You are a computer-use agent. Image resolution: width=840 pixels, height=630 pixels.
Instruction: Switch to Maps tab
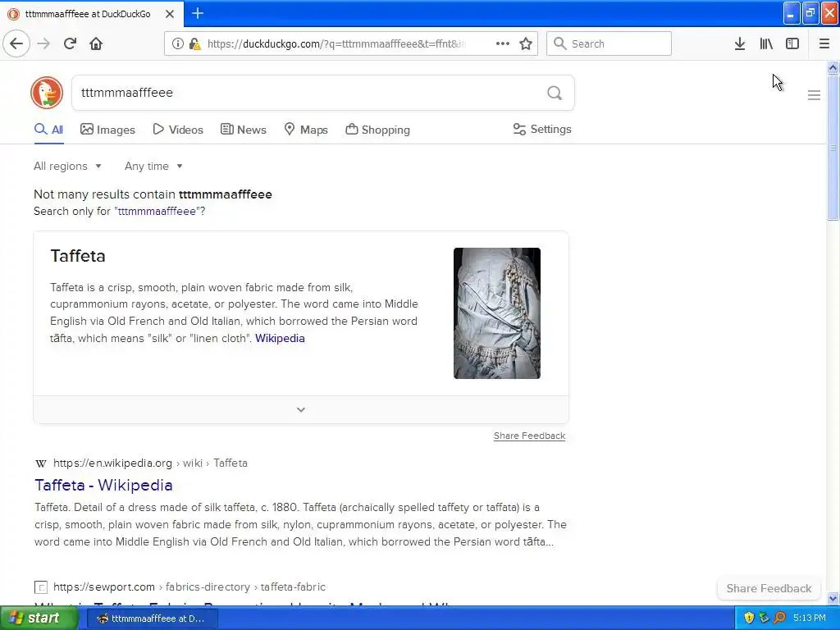305,130
